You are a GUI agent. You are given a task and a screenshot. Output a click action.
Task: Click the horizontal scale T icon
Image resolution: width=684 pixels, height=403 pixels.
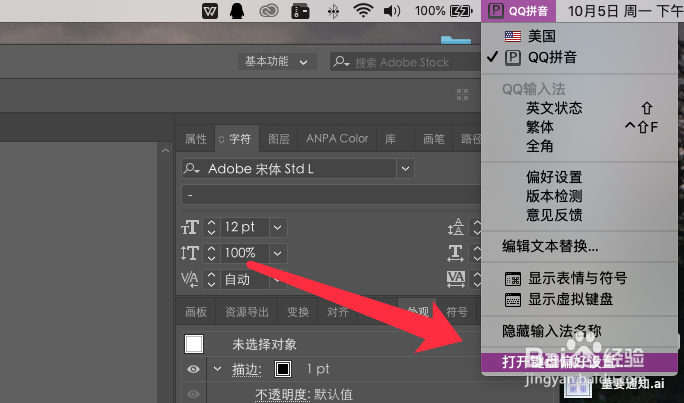click(x=455, y=253)
